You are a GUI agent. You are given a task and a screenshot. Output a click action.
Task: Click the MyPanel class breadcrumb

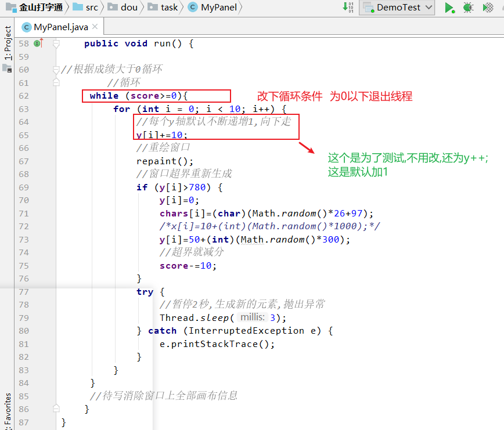tap(213, 8)
